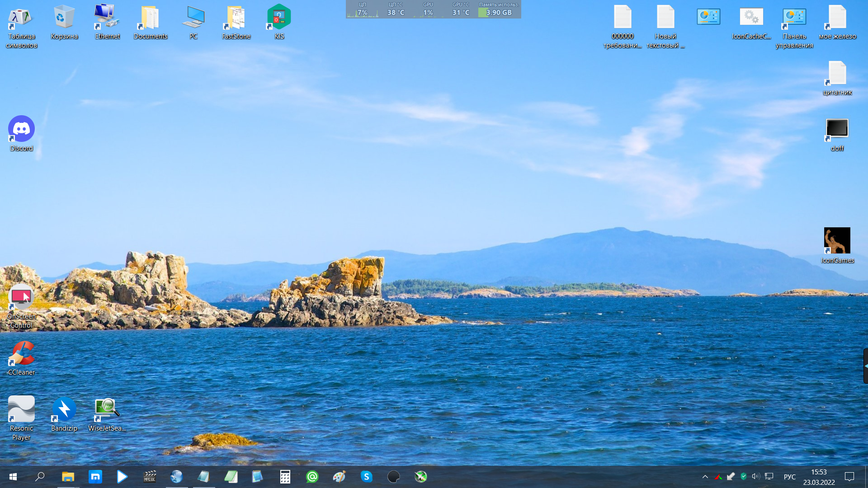This screenshot has width=868, height=488.
Task: Open KIS Kaspersky desktop shortcut
Action: 279,17
